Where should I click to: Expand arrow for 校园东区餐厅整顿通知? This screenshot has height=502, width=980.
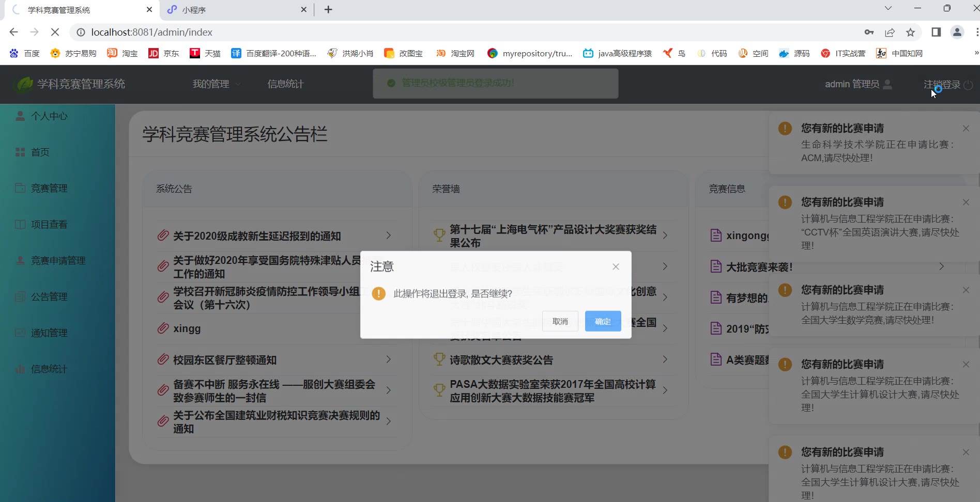tap(389, 359)
